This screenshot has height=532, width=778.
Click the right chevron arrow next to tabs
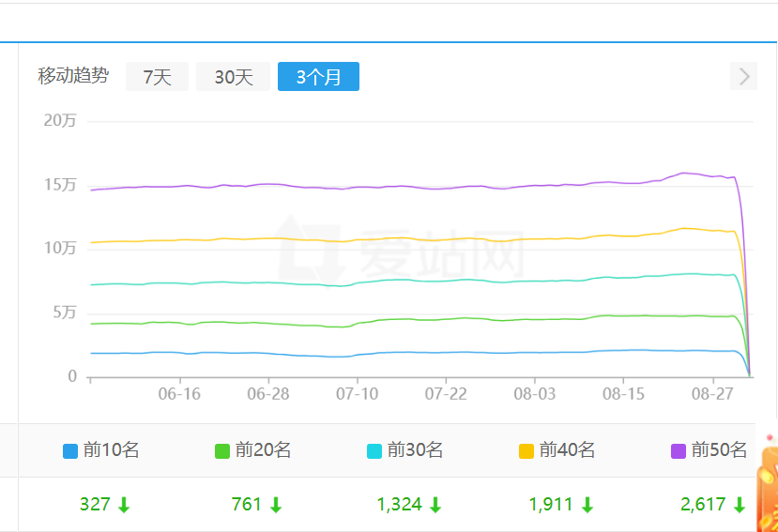click(744, 77)
